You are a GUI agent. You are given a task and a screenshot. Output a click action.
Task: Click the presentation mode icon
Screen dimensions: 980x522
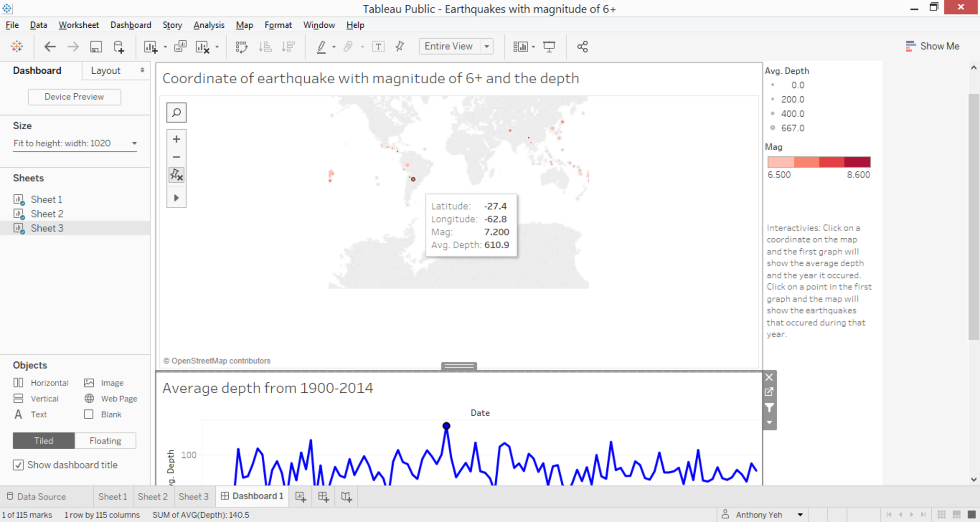pyautogui.click(x=549, y=46)
